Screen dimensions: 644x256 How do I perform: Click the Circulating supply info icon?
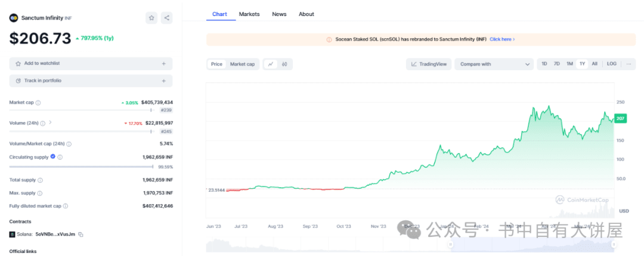point(60,157)
